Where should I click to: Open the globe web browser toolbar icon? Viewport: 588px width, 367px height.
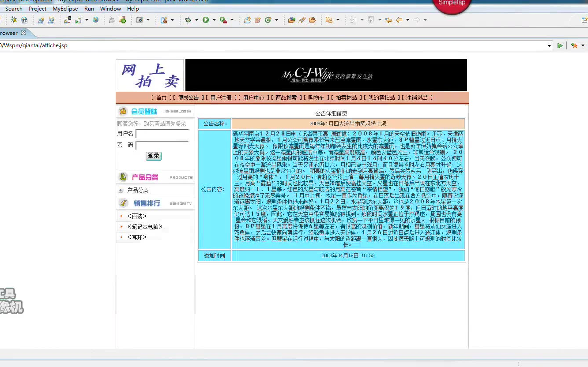tap(95, 20)
